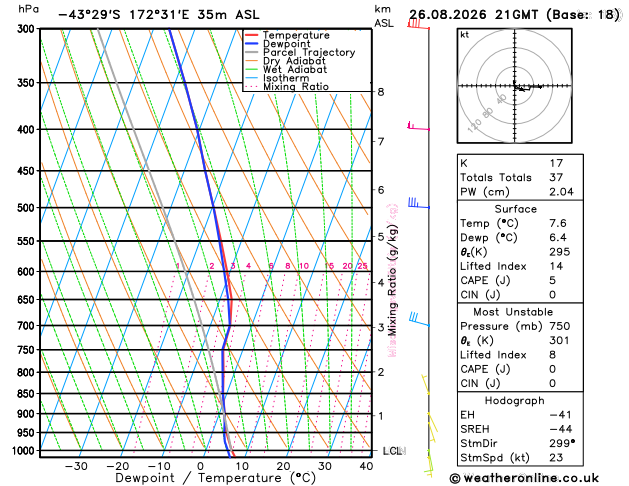Click the Totals Totals row
Screen dimensions: 629x486
pos(520,178)
